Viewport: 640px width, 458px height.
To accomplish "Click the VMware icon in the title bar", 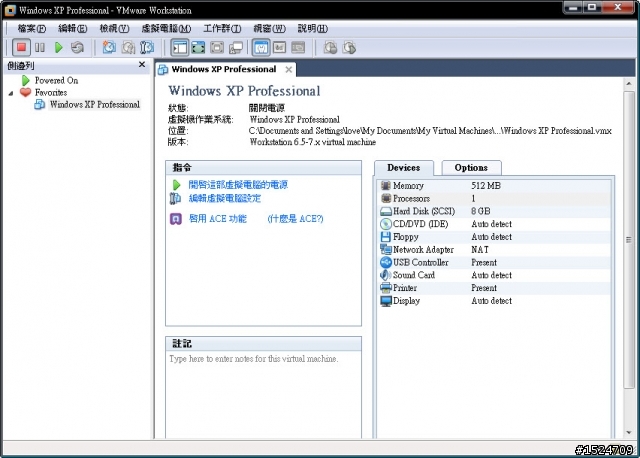I will click(x=10, y=10).
